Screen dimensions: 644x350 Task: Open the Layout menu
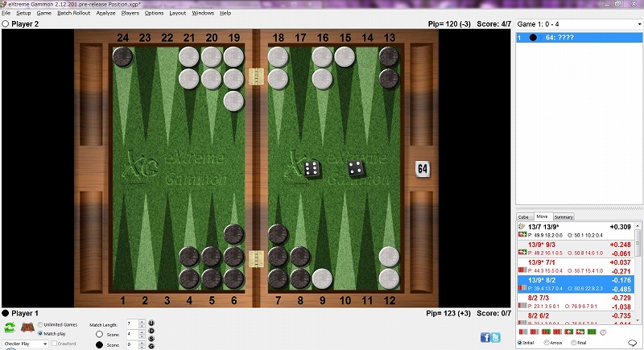(x=177, y=13)
